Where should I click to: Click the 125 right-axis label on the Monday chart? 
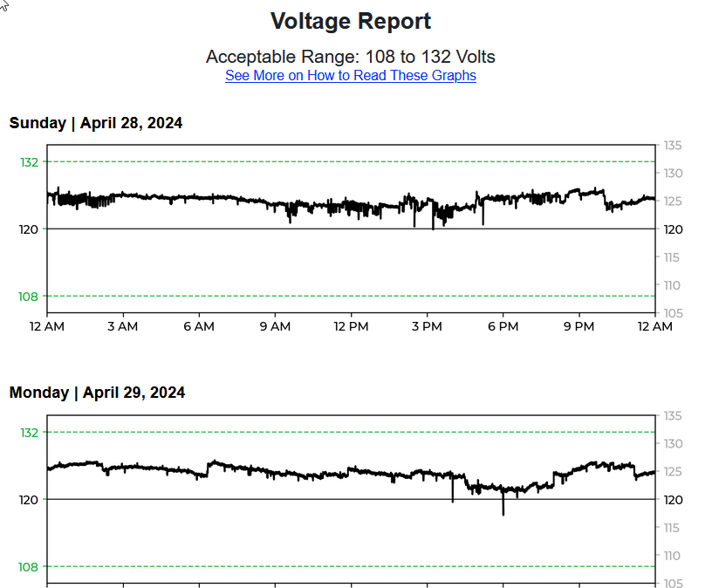point(673,472)
